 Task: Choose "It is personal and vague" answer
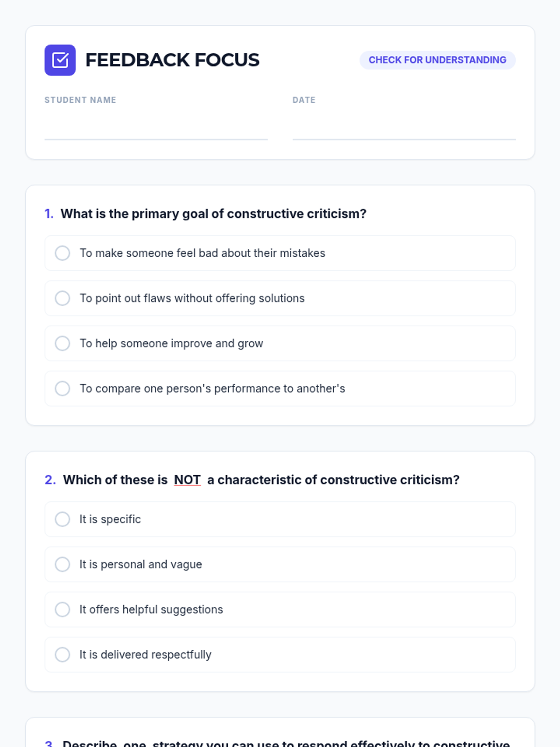click(x=63, y=564)
